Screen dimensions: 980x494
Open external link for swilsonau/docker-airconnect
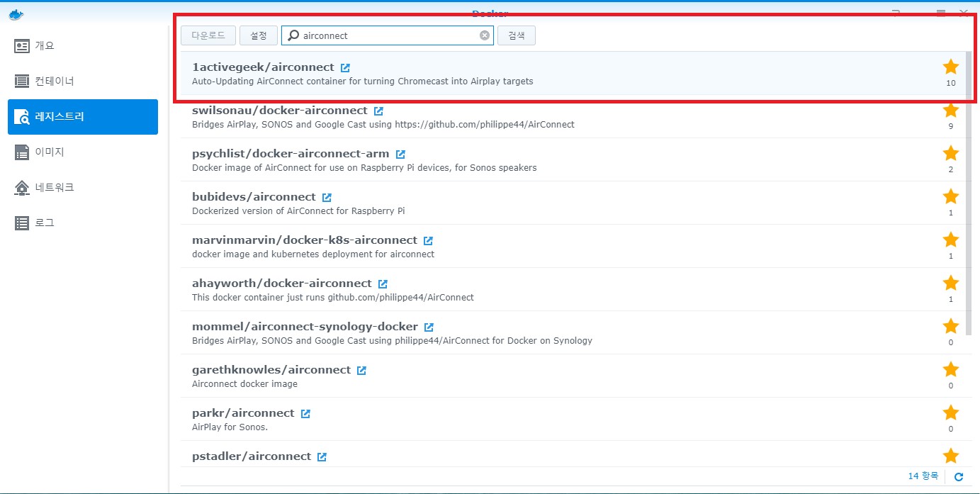pyautogui.click(x=378, y=111)
